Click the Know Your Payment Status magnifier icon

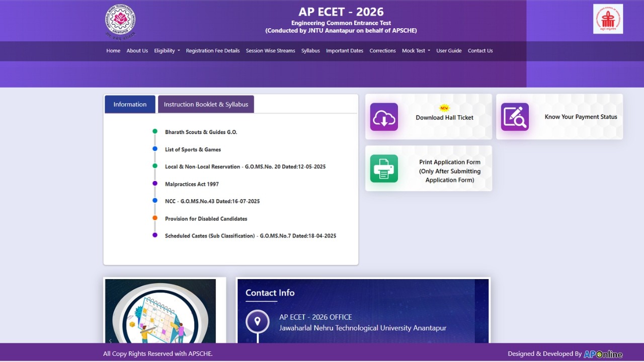pos(515,117)
